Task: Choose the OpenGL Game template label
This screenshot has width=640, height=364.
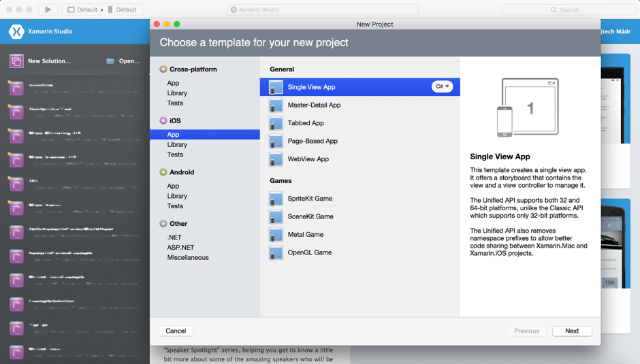Action: tap(309, 252)
